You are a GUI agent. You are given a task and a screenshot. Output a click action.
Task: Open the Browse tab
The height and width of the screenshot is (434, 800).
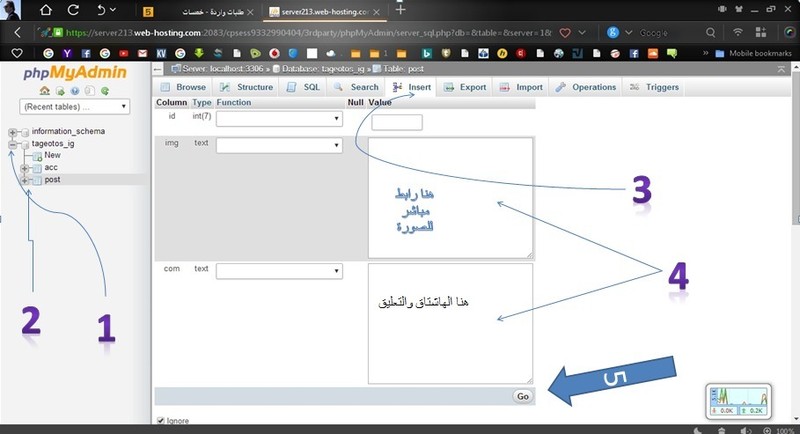click(184, 87)
